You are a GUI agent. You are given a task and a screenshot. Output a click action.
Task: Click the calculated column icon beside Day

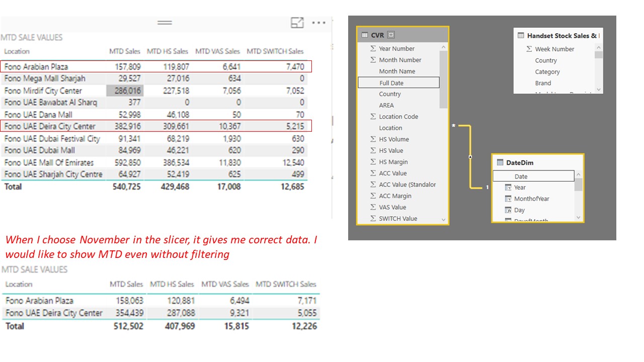508,210
